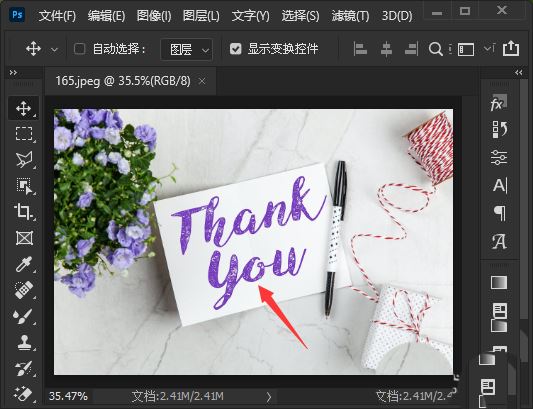Open status bar info arrow menu
The width and height of the screenshot is (533, 409).
coord(269,396)
